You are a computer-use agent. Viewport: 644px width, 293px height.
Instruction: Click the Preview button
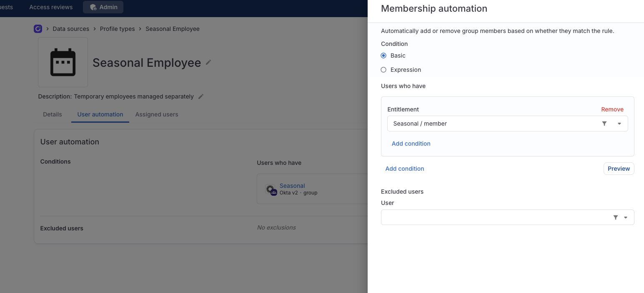619,168
